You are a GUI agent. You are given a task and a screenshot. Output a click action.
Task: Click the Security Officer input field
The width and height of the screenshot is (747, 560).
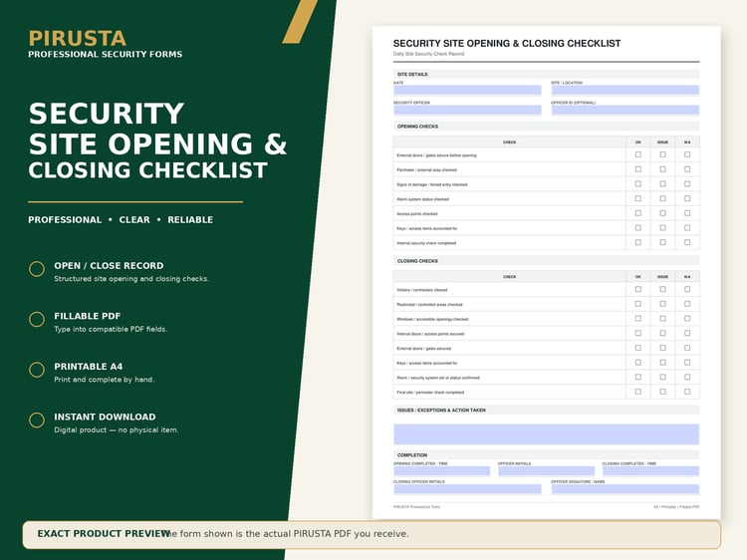[467, 110]
